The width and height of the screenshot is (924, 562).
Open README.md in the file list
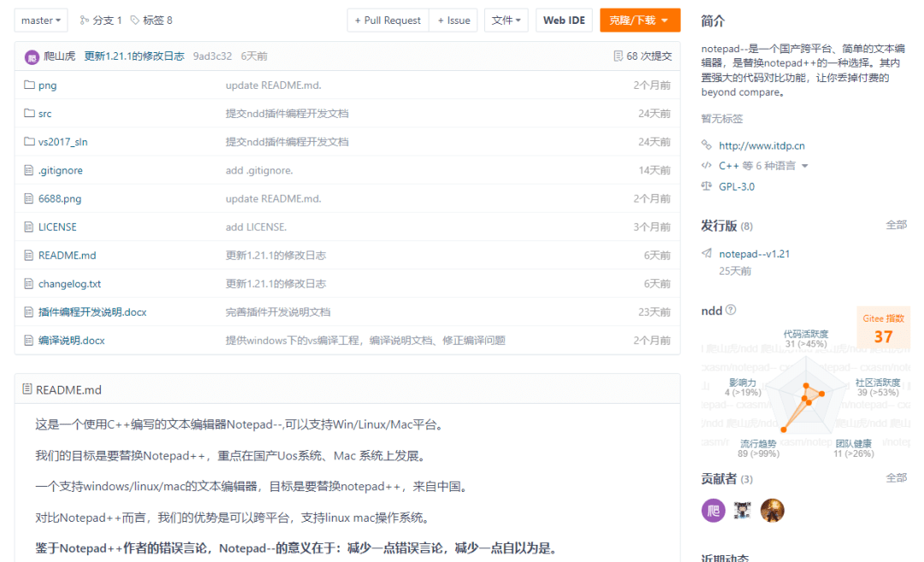pyautogui.click(x=68, y=256)
